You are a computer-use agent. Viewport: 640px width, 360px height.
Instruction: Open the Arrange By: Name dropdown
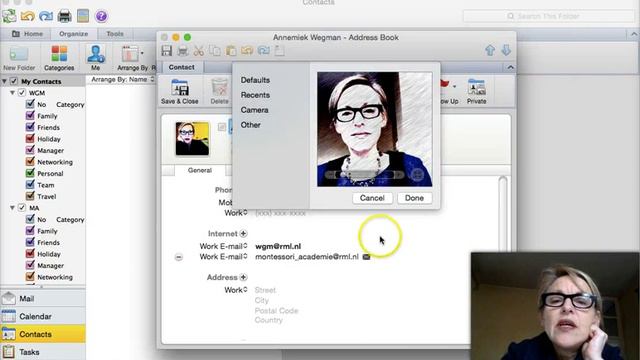(122, 79)
